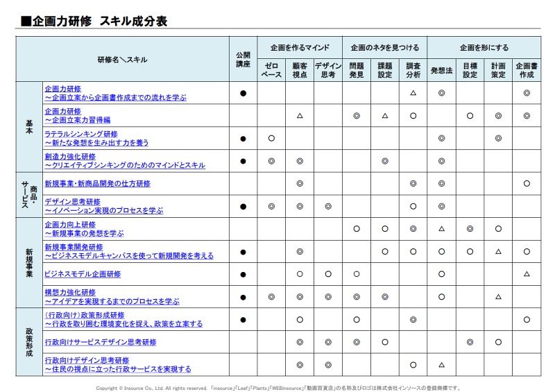The image size is (555, 392).
Task: Click the 企画書作成 column header
Action: coord(527,70)
